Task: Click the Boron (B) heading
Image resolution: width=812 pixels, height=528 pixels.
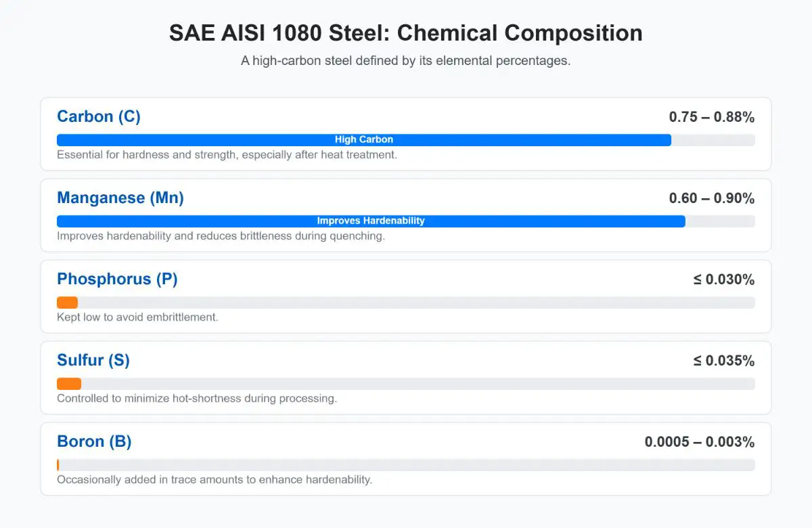Action: (x=94, y=441)
